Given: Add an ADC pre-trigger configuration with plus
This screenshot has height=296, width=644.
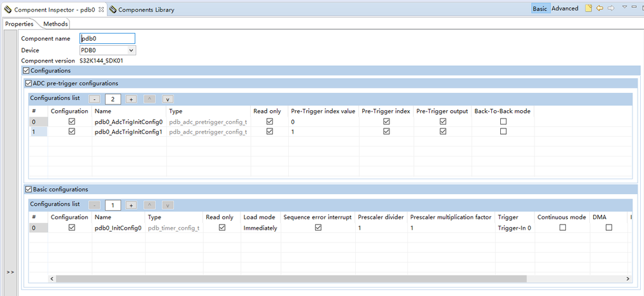Looking at the screenshot, I should point(131,99).
